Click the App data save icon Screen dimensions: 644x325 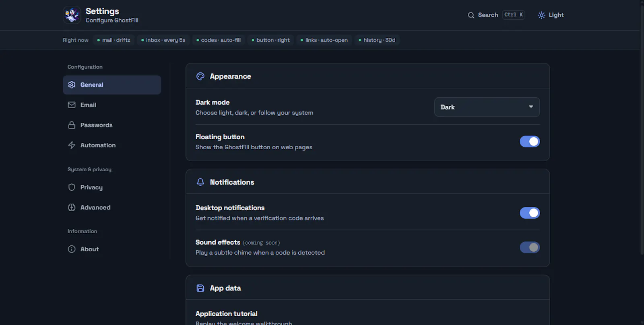200,288
